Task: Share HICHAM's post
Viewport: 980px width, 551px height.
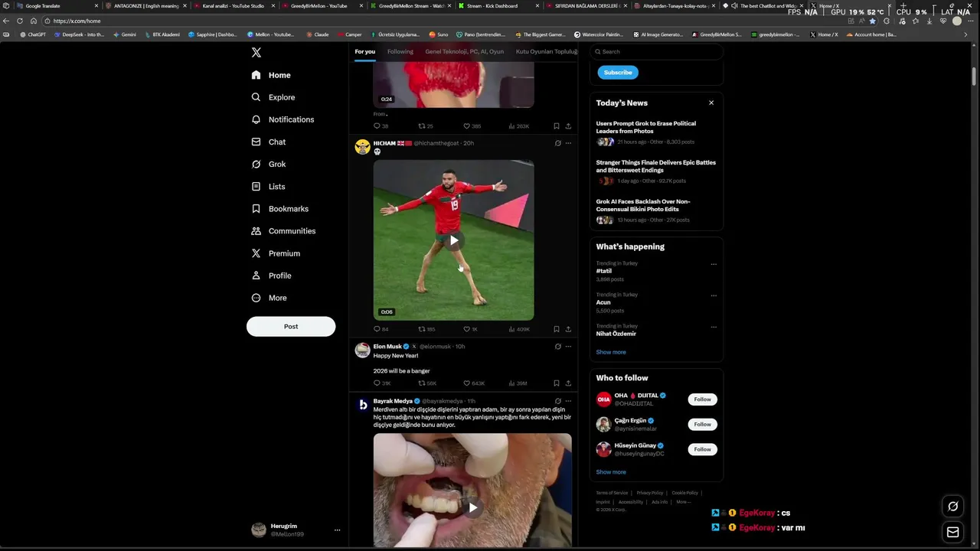Action: (568, 329)
